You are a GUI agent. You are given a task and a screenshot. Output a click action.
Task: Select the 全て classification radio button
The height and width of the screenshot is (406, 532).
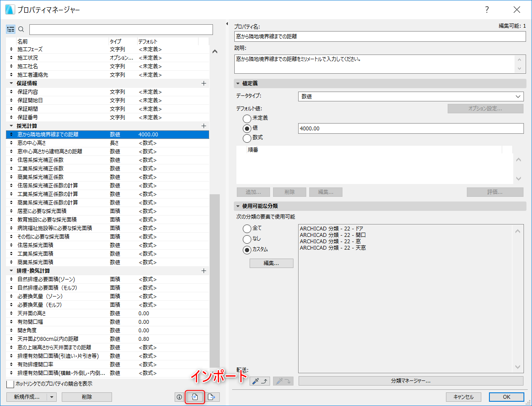(247, 229)
